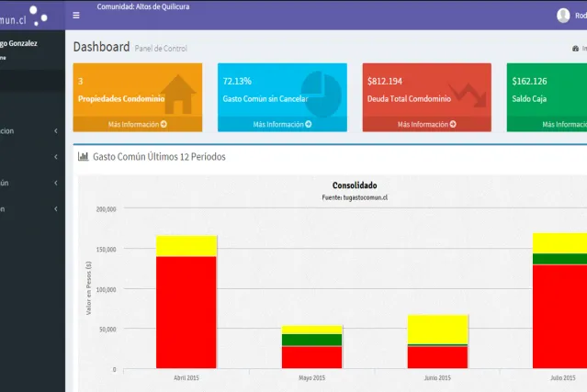
Task: Open Más Información on Saldo Caja card
Action: 547,124
